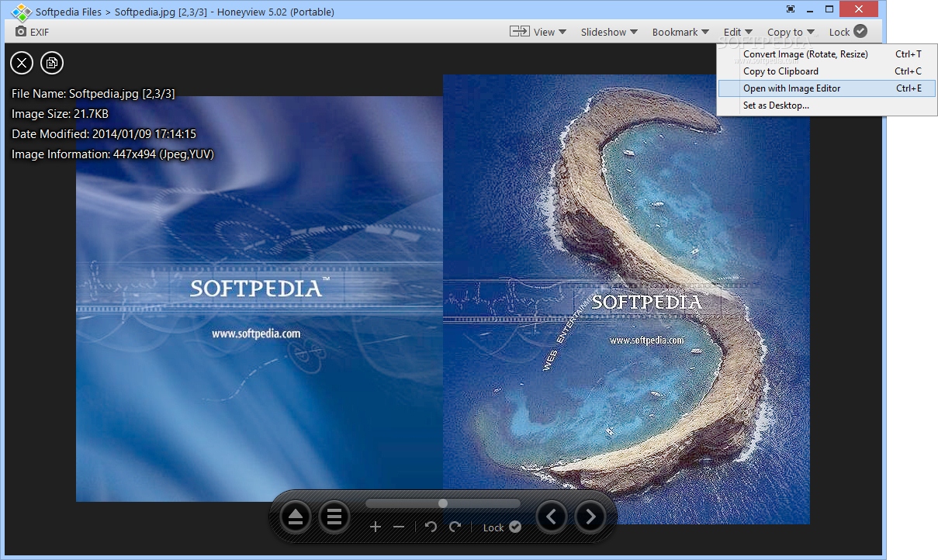938x560 pixels.
Task: Zoom in with the plus icon
Action: 376,527
